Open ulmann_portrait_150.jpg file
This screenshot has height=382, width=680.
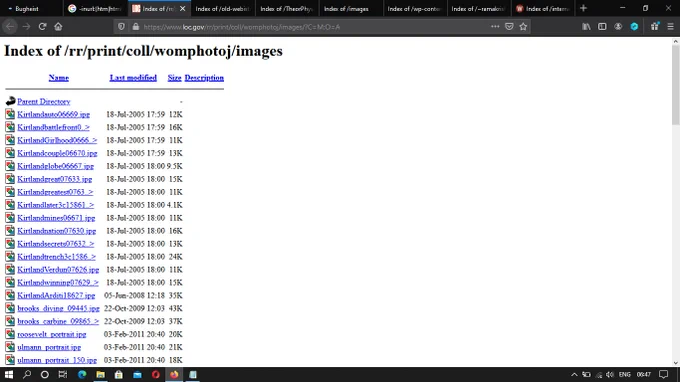click(57, 360)
